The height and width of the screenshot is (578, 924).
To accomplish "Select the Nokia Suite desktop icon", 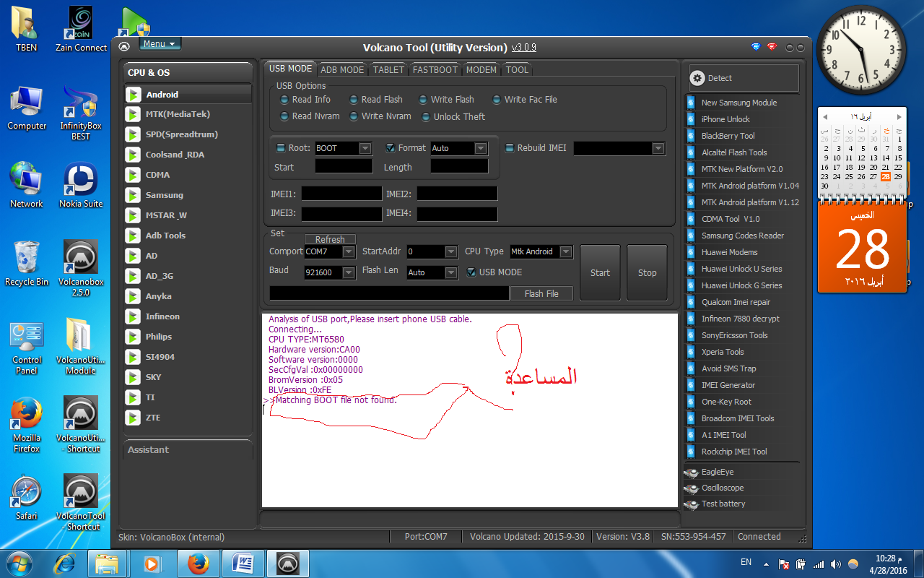I will tap(81, 186).
